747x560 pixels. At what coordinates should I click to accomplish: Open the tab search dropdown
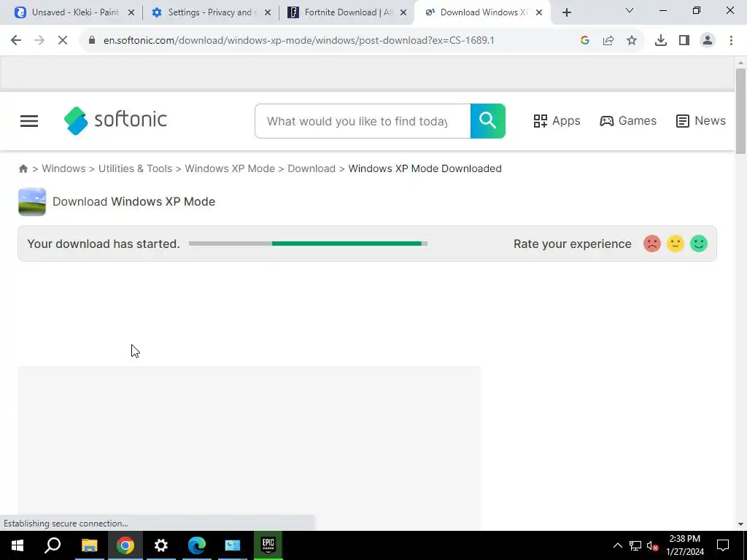point(630,10)
